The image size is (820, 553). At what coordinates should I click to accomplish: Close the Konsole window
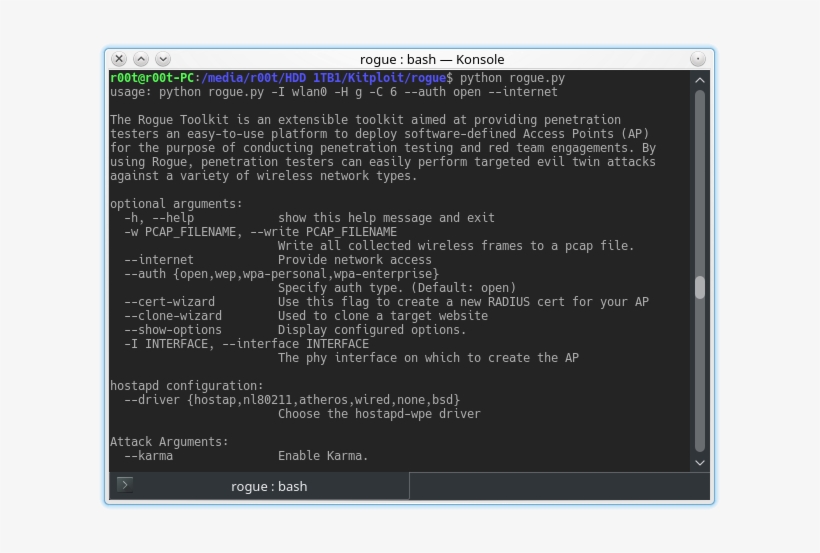119,59
